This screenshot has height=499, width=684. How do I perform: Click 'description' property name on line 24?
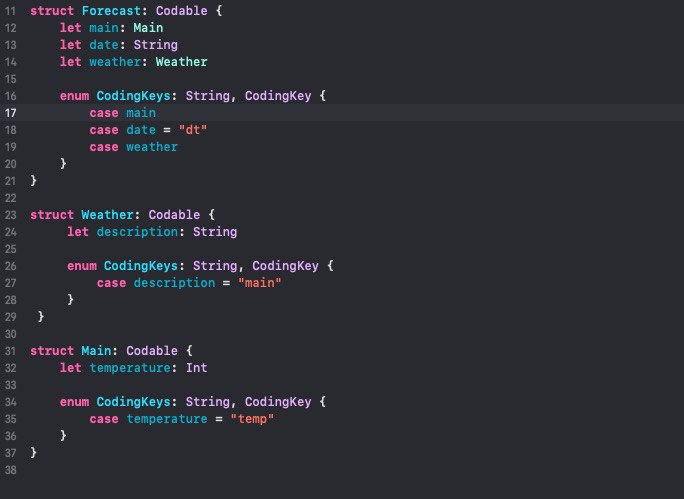point(137,232)
